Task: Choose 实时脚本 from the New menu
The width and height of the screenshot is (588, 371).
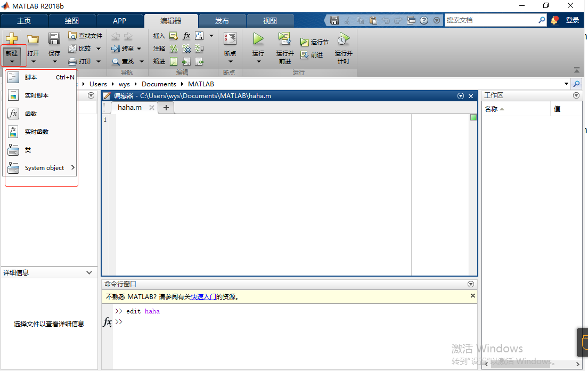Action: point(41,95)
